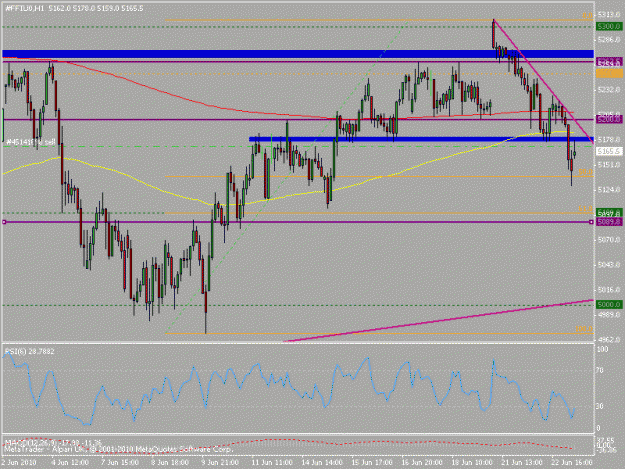The width and height of the screenshot is (625, 469).
Task: Select the left handle of purple 5089.8 line
Action: tap(4, 222)
